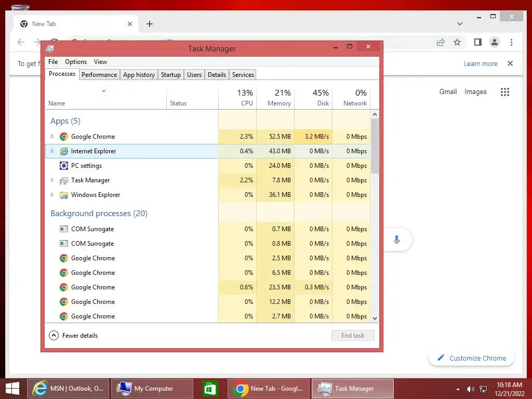Open Chrome three-dot menu
The height and width of the screenshot is (399, 532).
pyautogui.click(x=511, y=42)
